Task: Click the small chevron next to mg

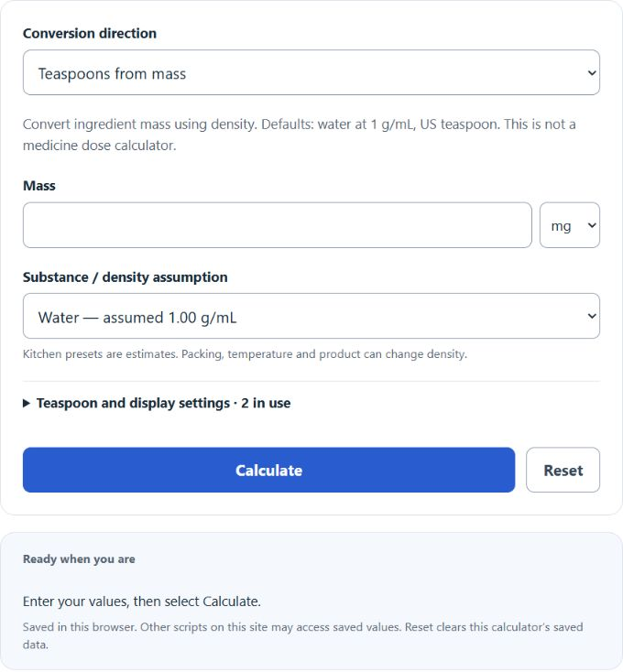Action: [592, 225]
